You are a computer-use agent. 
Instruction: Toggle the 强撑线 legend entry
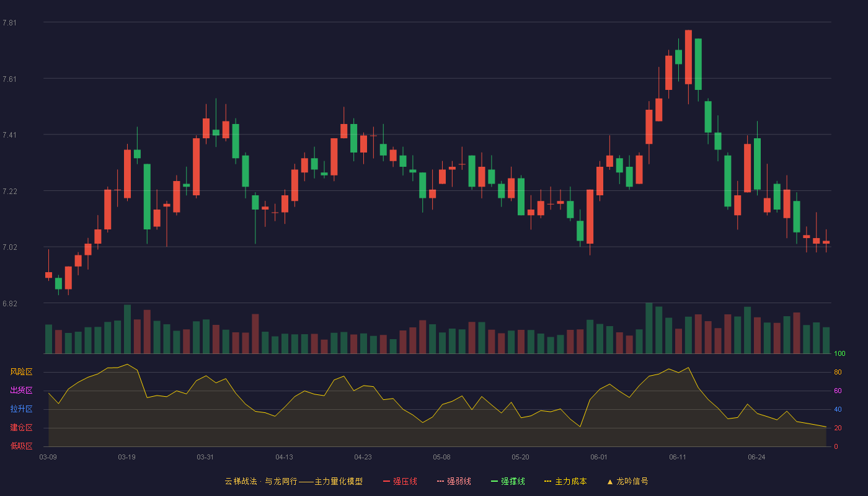[508, 481]
